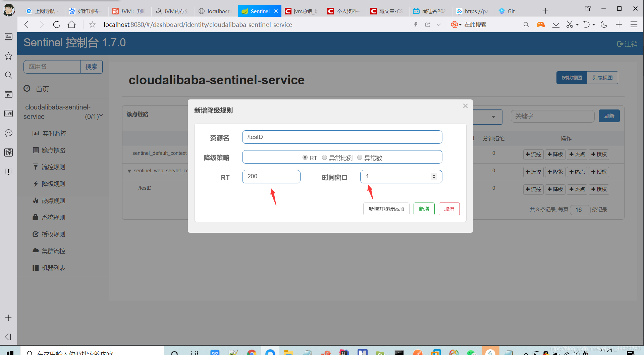The width and height of the screenshot is (644, 355).
Task: Click 流控 for the /testD row
Action: pos(533,189)
